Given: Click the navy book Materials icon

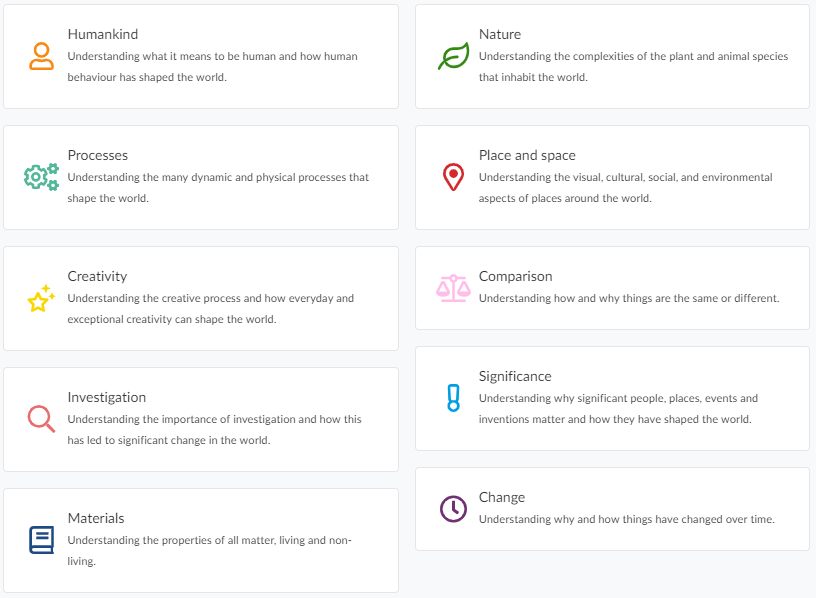Looking at the screenshot, I should click(x=41, y=540).
